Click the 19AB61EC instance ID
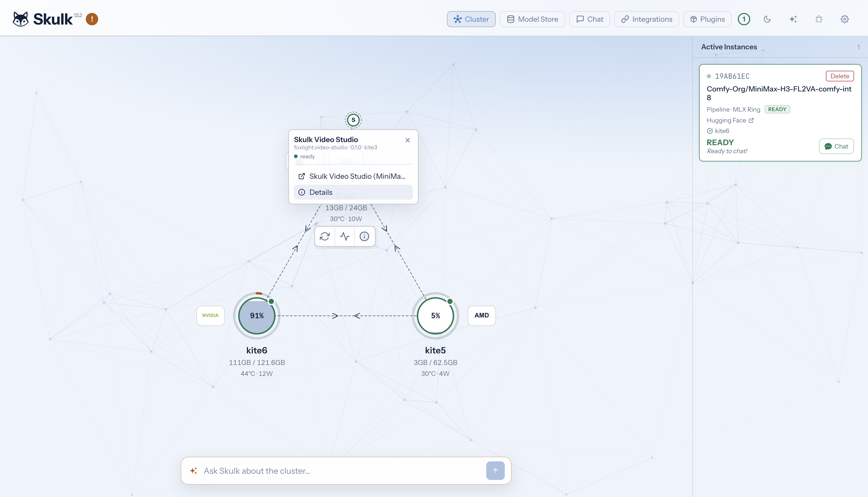Viewport: 868px width, 497px height. tap(732, 76)
